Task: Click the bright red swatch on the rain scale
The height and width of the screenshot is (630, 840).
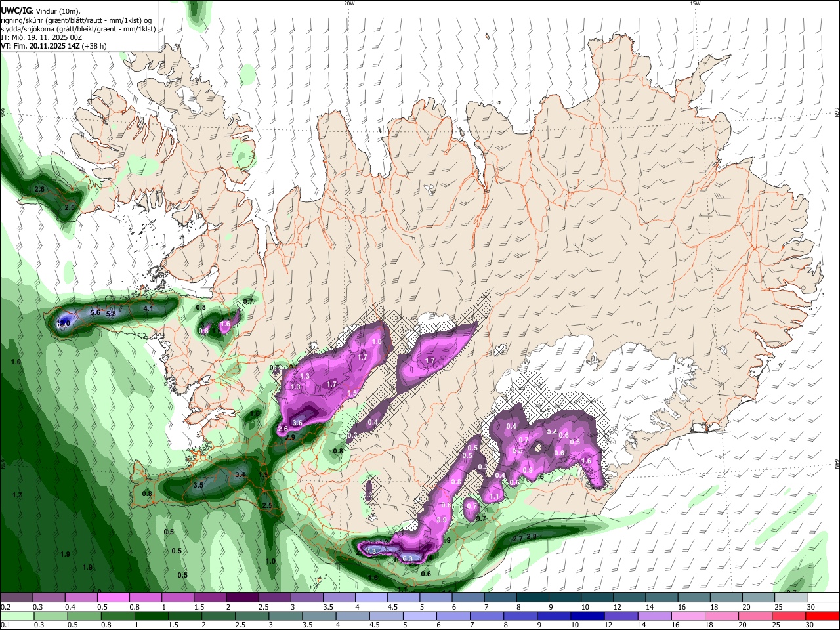Action: click(x=823, y=616)
